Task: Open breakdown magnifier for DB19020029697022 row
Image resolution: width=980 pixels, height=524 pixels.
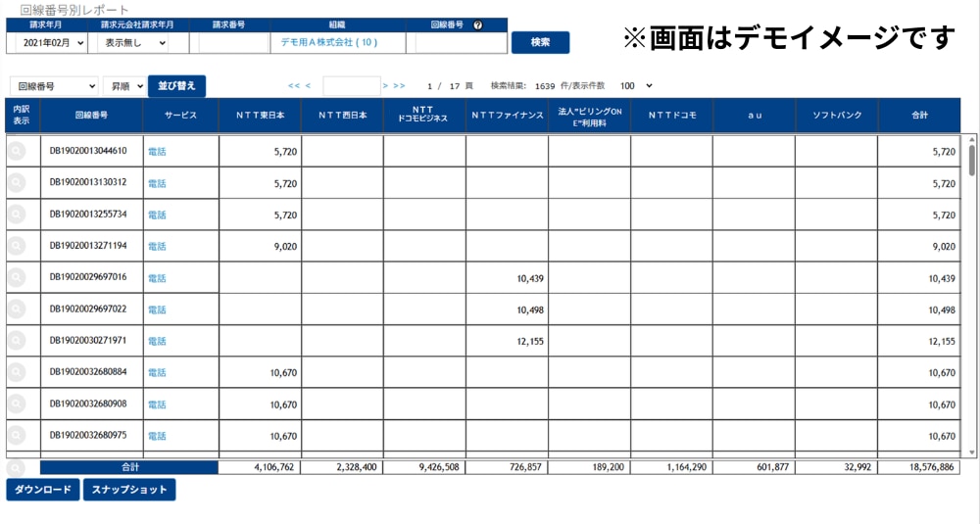Action: tap(17, 310)
